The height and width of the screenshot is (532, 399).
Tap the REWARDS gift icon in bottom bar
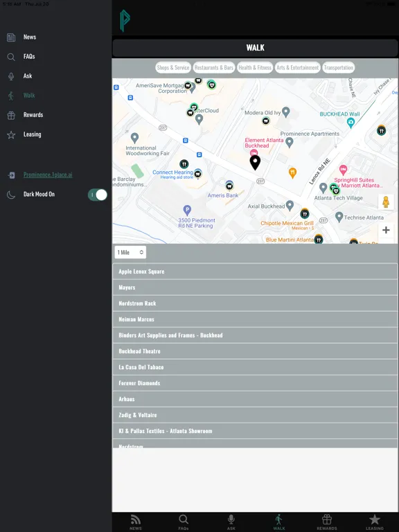[x=327, y=520]
